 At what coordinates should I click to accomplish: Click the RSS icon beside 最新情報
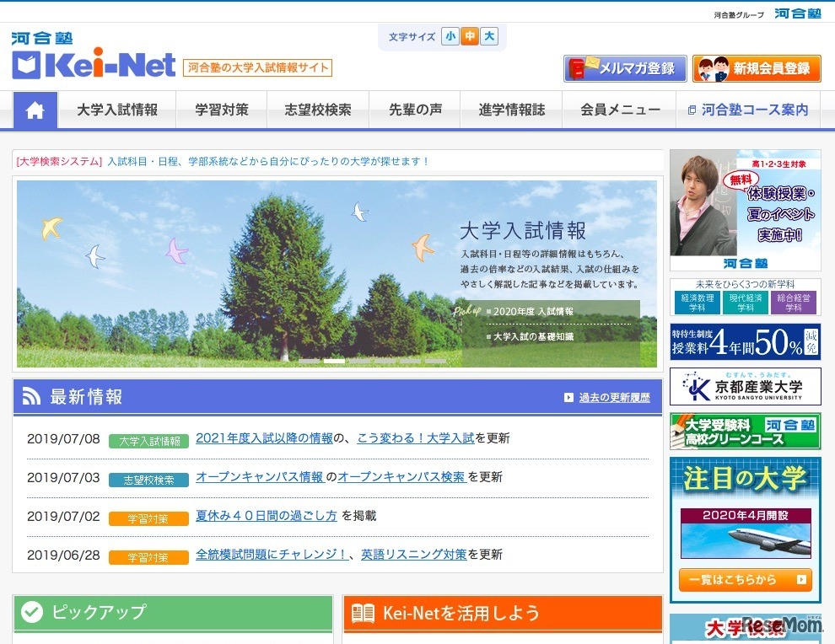coord(31,396)
